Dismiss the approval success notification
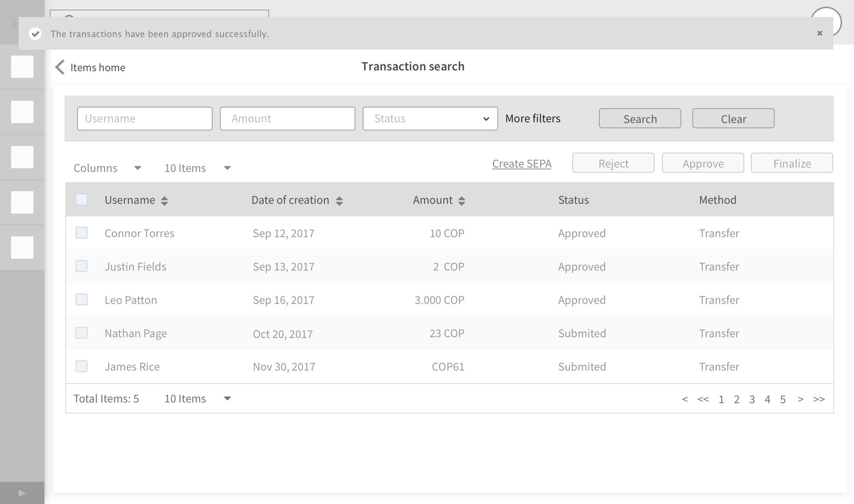The image size is (854, 504). (820, 33)
